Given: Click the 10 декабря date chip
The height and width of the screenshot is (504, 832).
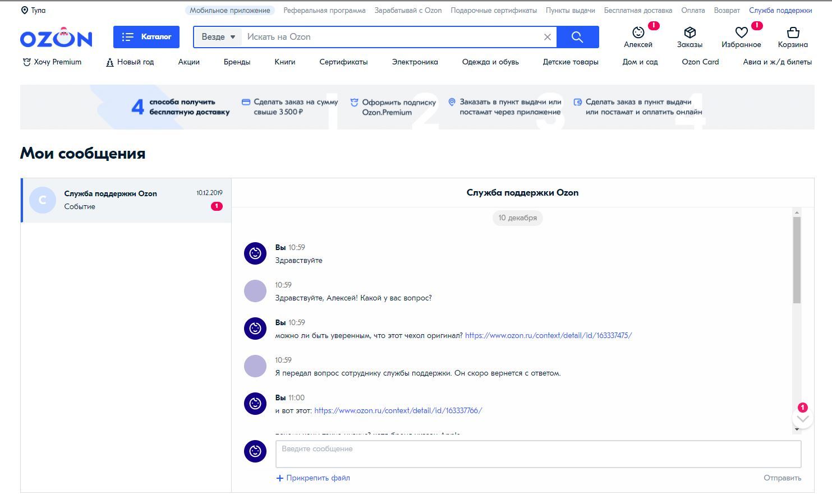Looking at the screenshot, I should coord(518,218).
